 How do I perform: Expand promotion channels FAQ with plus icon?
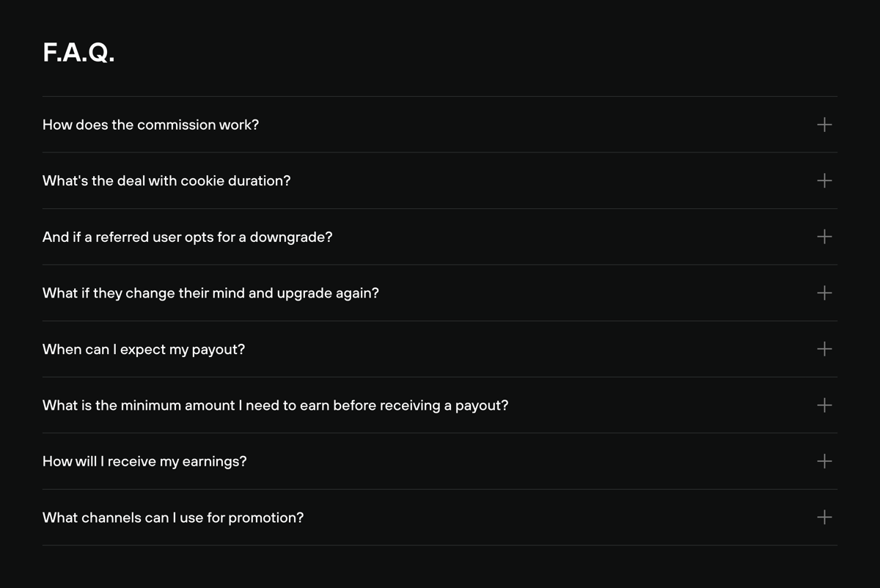[824, 517]
